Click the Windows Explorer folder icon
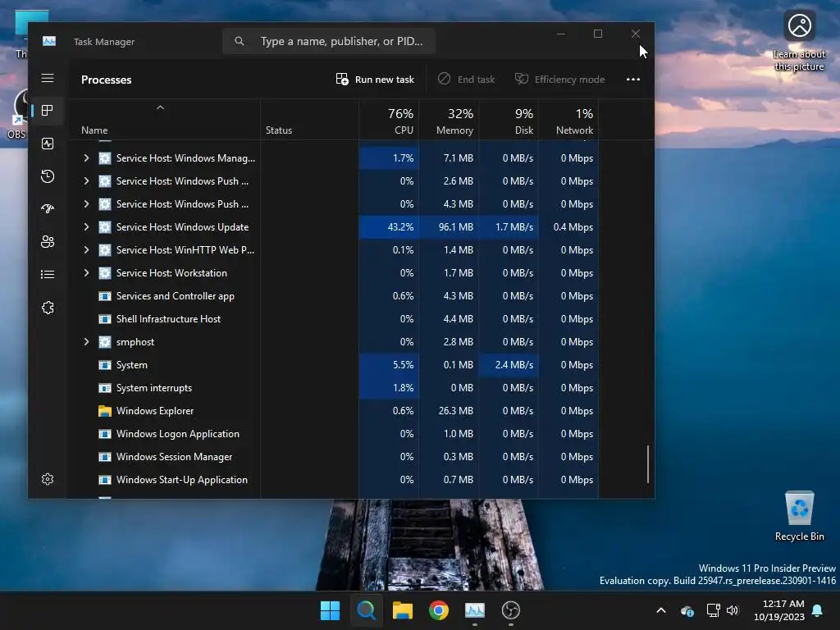The height and width of the screenshot is (630, 840). click(105, 411)
